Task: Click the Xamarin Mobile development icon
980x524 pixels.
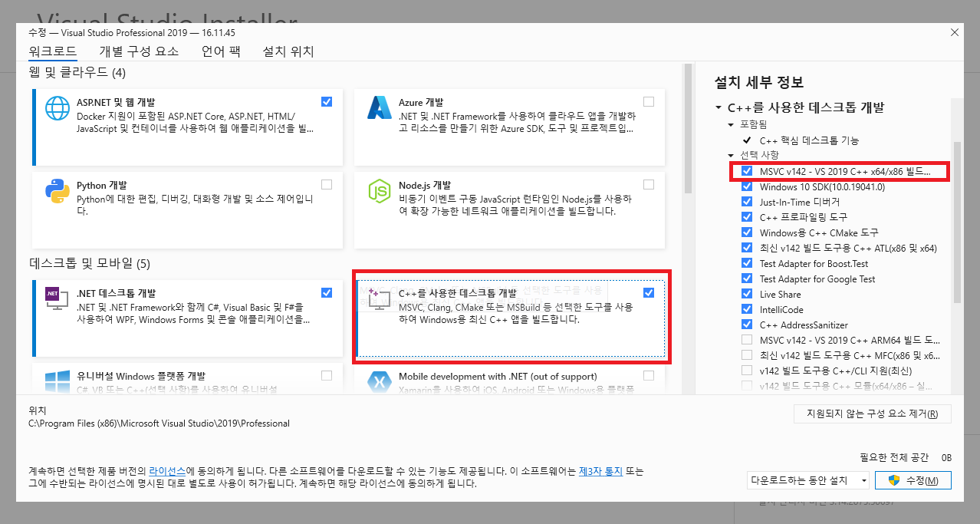Action: pos(380,382)
